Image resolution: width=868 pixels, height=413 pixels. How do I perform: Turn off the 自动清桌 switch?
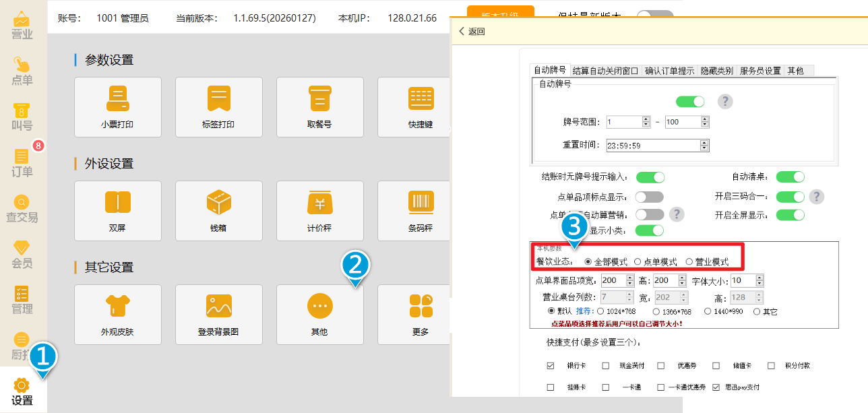pos(790,177)
